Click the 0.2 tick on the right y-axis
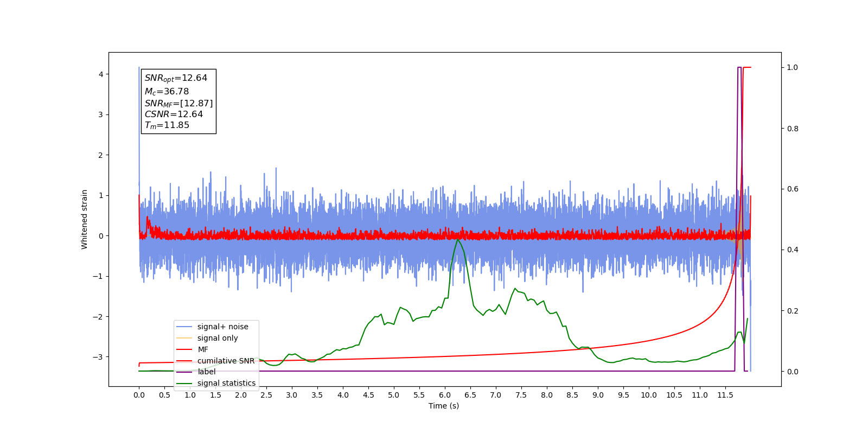 pos(793,311)
